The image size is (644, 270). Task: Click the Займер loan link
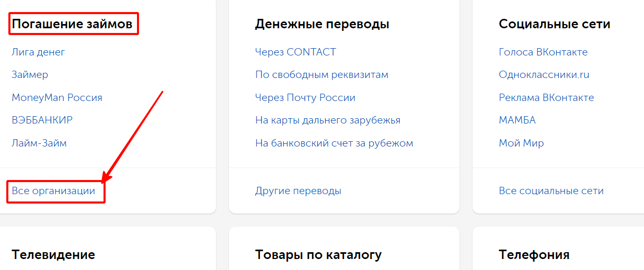[x=30, y=75]
